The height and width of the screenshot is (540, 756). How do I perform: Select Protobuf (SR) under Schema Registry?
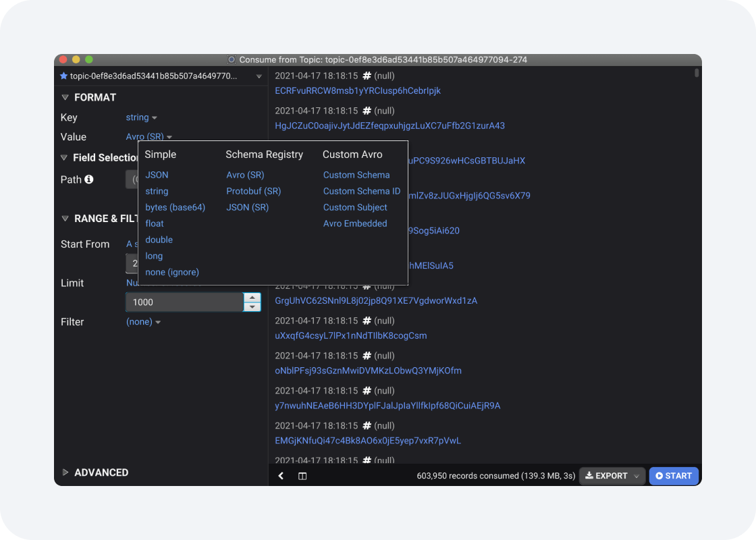pos(254,192)
